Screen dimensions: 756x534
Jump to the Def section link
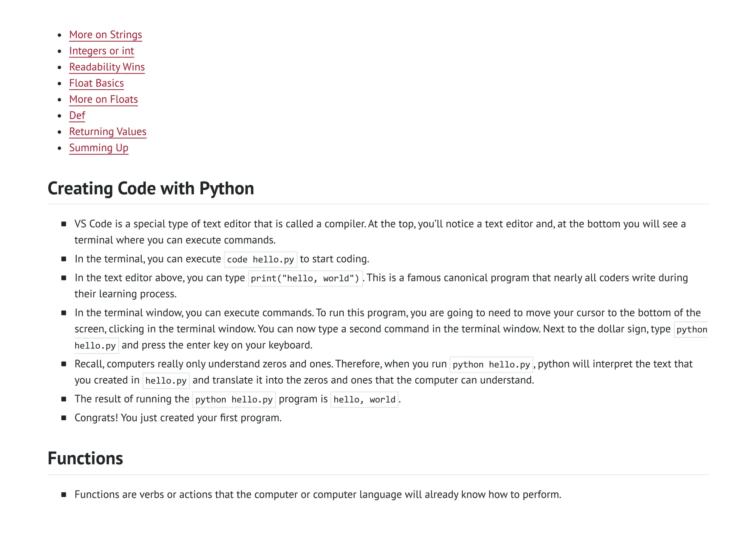(77, 116)
